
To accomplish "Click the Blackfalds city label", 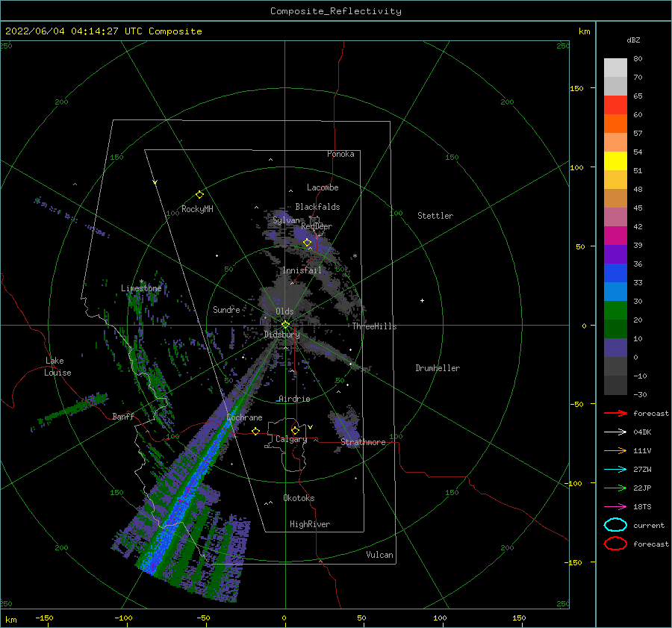I will click(x=317, y=207).
